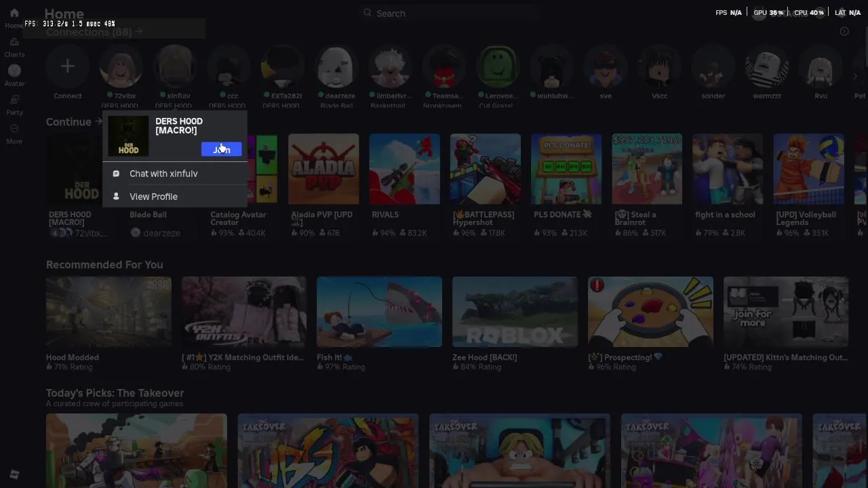Click the info icon near connections
The image size is (868, 488).
[x=844, y=31]
